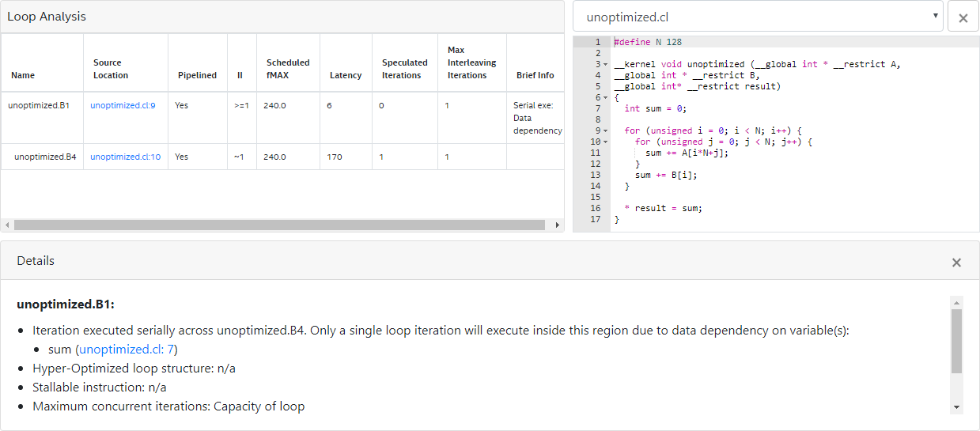This screenshot has width=980, height=431.
Task: Close the source code viewer pane
Action: point(963,17)
